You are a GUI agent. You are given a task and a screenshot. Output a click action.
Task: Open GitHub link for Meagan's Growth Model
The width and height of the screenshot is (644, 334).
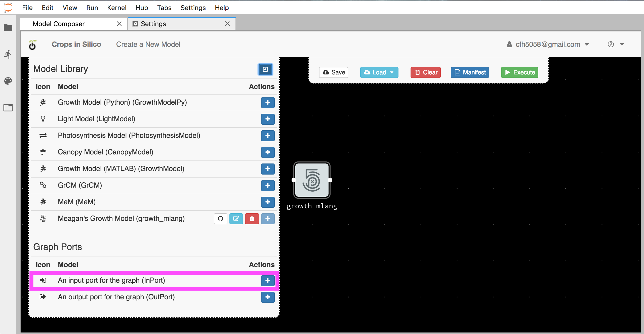pyautogui.click(x=221, y=219)
